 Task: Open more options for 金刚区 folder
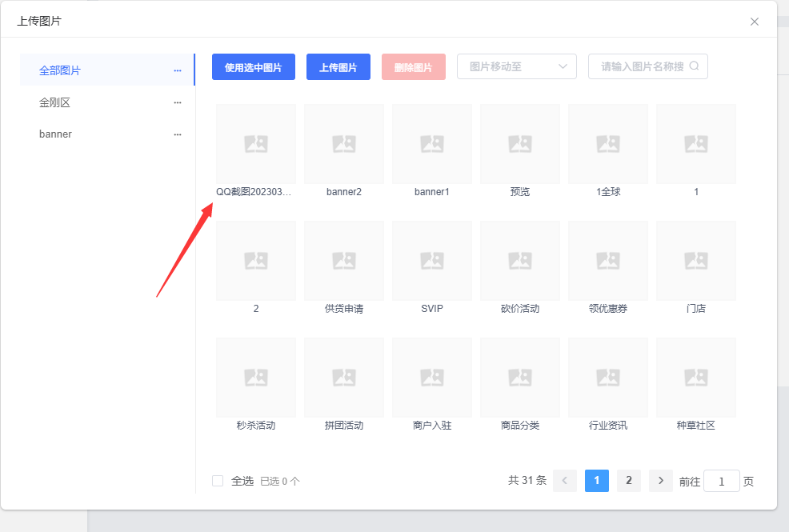click(x=177, y=102)
